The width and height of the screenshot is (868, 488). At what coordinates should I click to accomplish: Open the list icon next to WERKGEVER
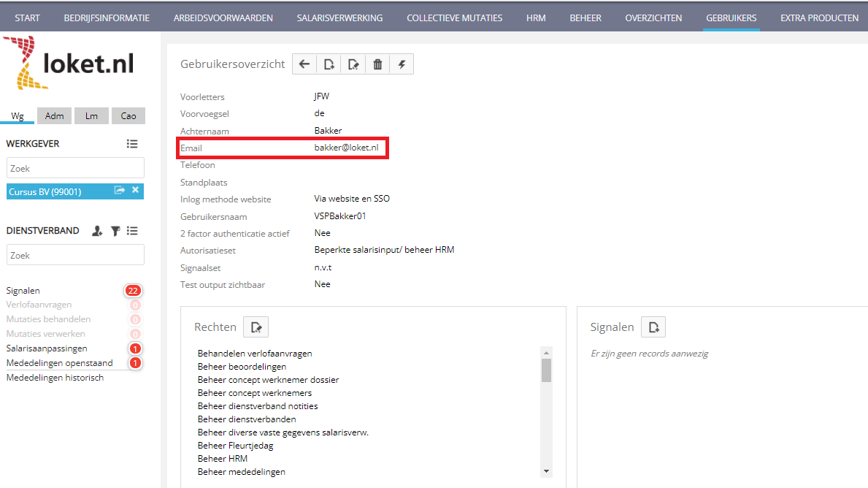click(132, 143)
